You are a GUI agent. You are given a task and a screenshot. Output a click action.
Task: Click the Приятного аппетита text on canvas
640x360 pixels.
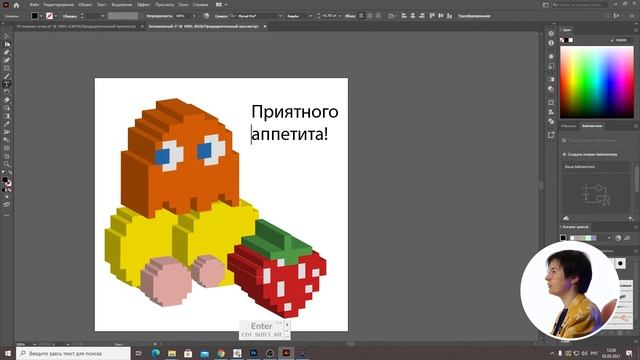point(295,123)
